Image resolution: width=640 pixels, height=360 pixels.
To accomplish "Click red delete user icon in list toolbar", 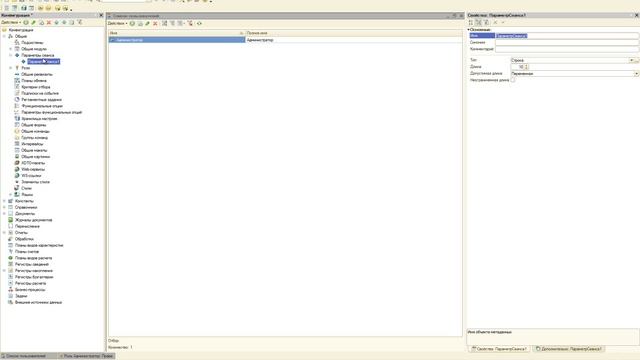I will pos(156,24).
